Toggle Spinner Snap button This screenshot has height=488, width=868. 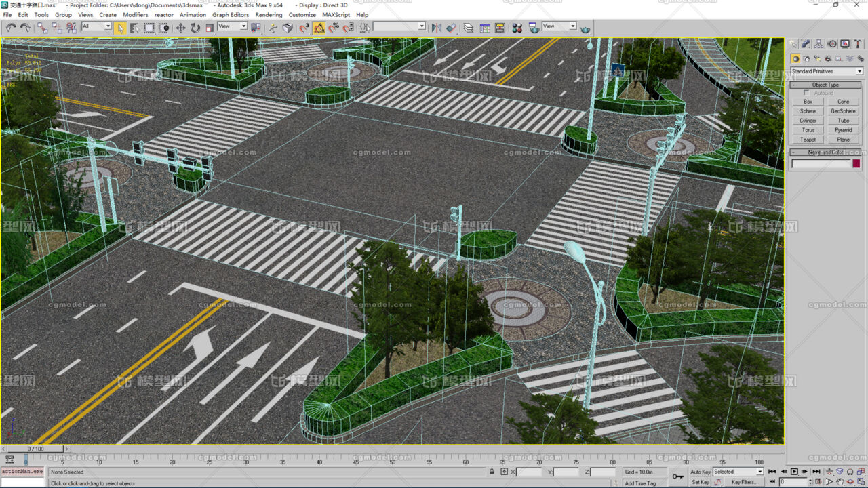point(348,28)
